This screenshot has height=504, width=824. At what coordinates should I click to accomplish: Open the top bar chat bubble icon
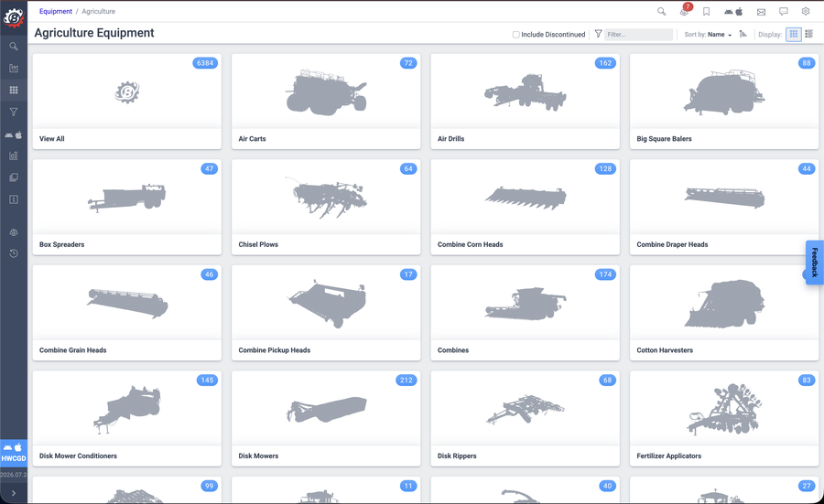click(784, 12)
